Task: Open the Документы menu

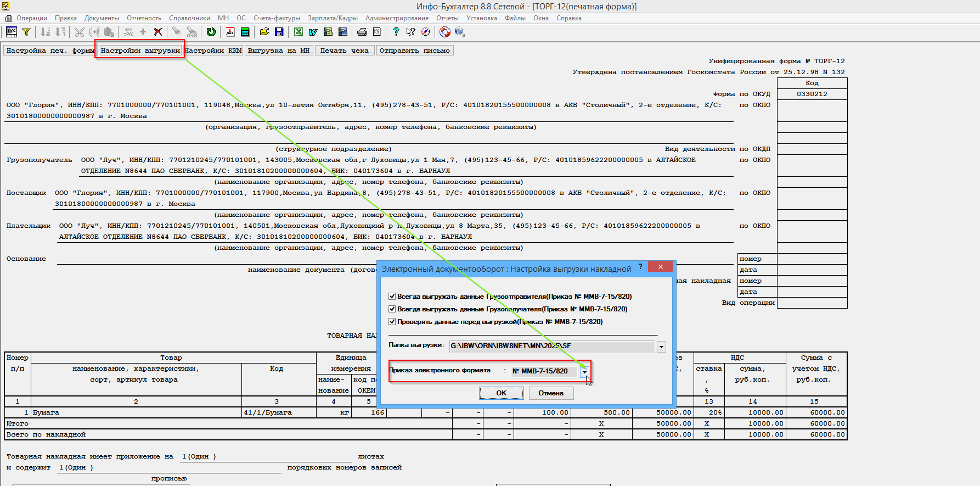Action: (102, 18)
